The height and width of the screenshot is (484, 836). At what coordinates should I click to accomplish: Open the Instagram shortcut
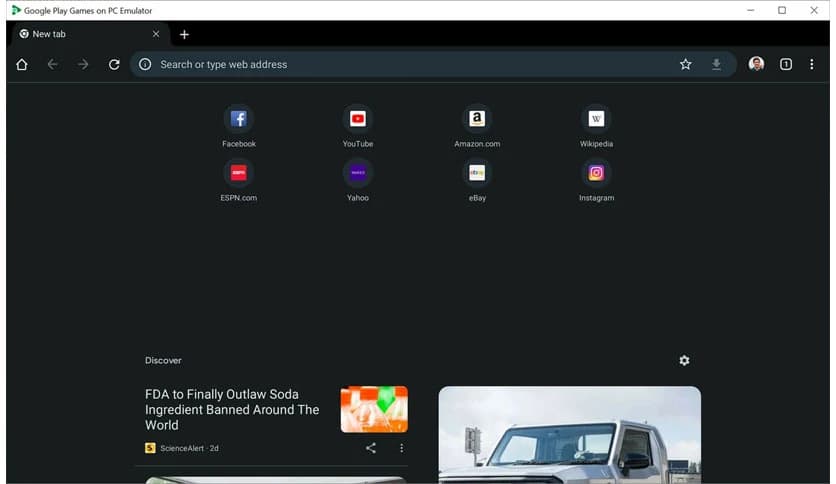(x=596, y=180)
